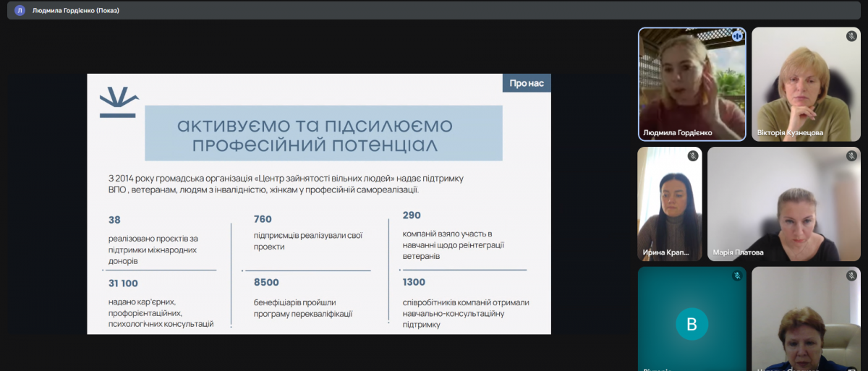Click the text реалізовано проєктів за підтримки міжнародних донорів

click(x=153, y=250)
